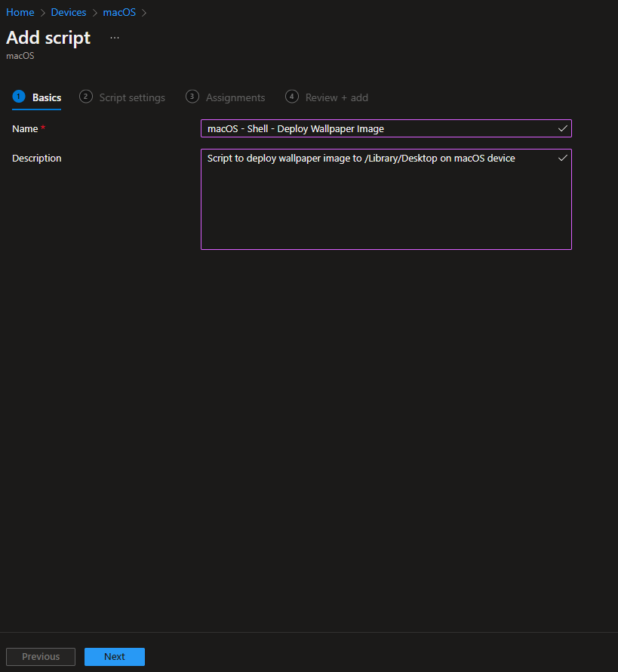The width and height of the screenshot is (618, 672).
Task: Open the ellipsis menu beside Add script
Action: [x=115, y=38]
